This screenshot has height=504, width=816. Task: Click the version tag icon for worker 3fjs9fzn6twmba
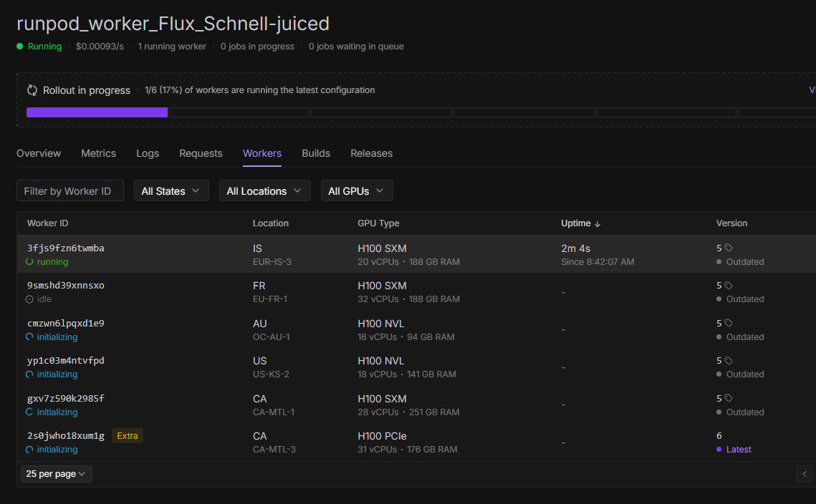pyautogui.click(x=729, y=248)
